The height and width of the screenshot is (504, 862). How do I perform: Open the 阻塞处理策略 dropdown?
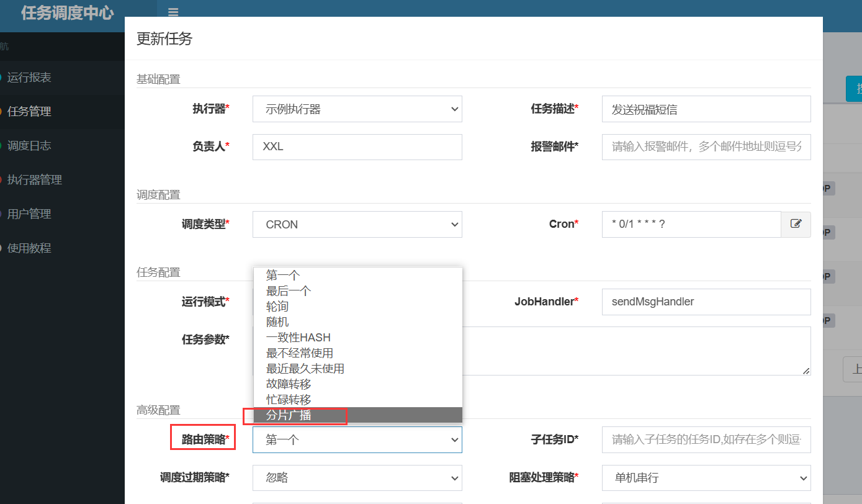(706, 478)
